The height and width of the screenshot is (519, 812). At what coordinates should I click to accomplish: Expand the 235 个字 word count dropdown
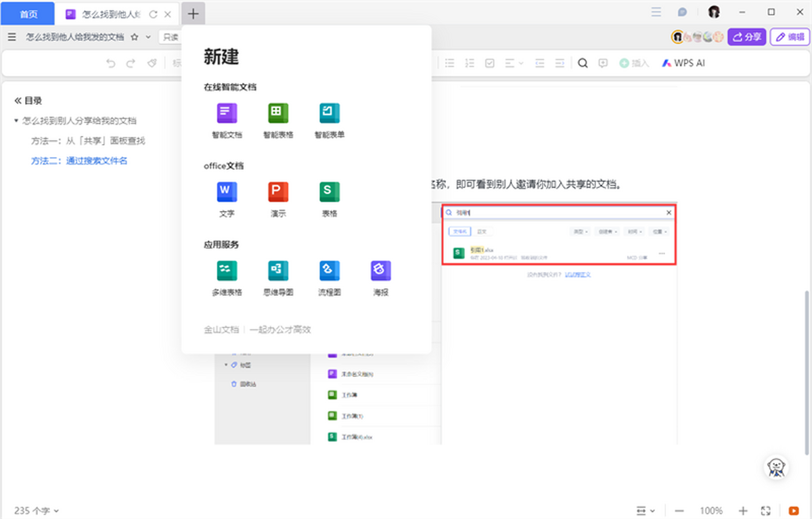click(x=37, y=511)
